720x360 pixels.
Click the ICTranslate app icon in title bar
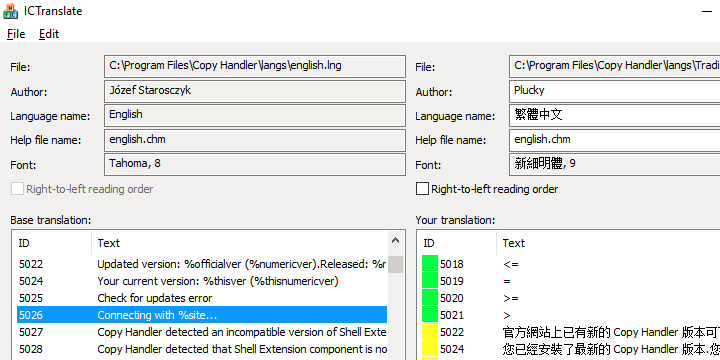tap(11, 11)
